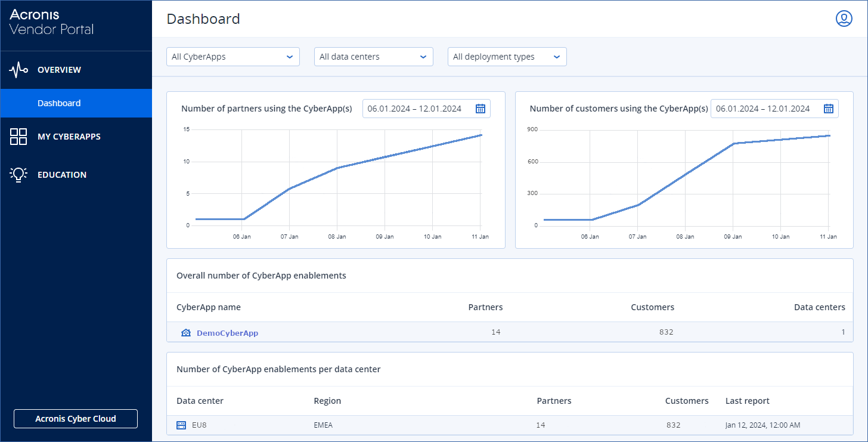The height and width of the screenshot is (442, 868).
Task: Click the Data centers count 1 cell
Action: coord(843,332)
